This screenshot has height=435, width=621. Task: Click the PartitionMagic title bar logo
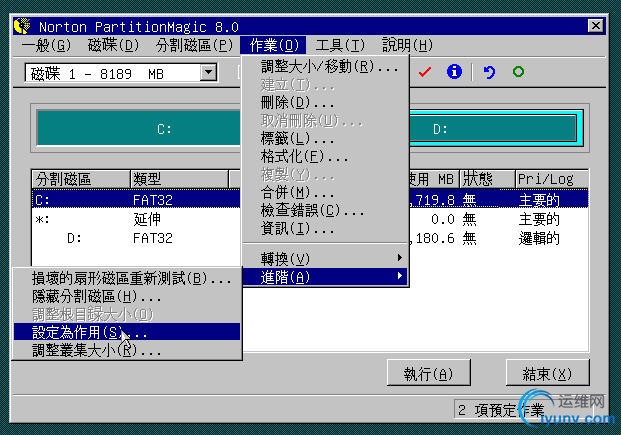[x=22, y=27]
